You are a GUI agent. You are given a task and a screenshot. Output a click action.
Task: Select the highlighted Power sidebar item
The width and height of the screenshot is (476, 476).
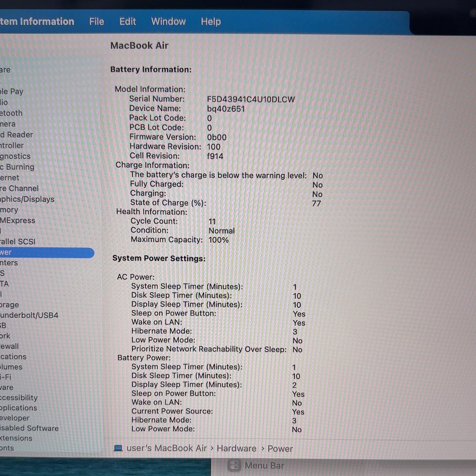47,252
